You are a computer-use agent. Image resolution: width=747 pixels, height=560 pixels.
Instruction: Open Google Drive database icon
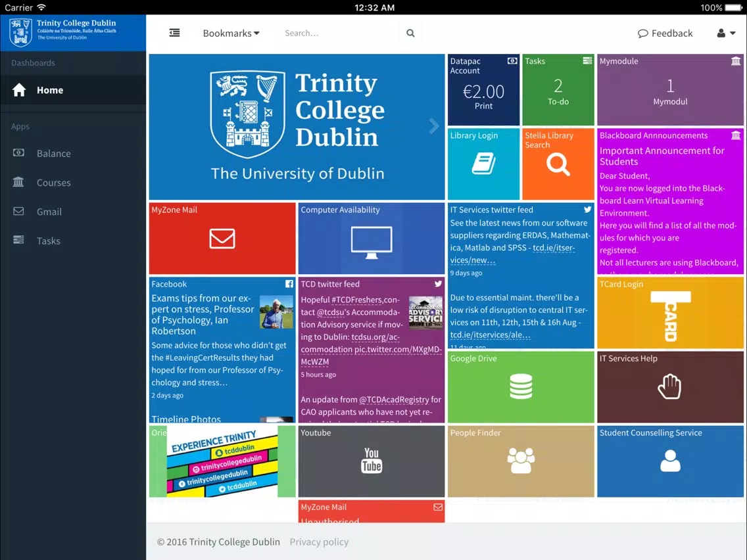521,386
